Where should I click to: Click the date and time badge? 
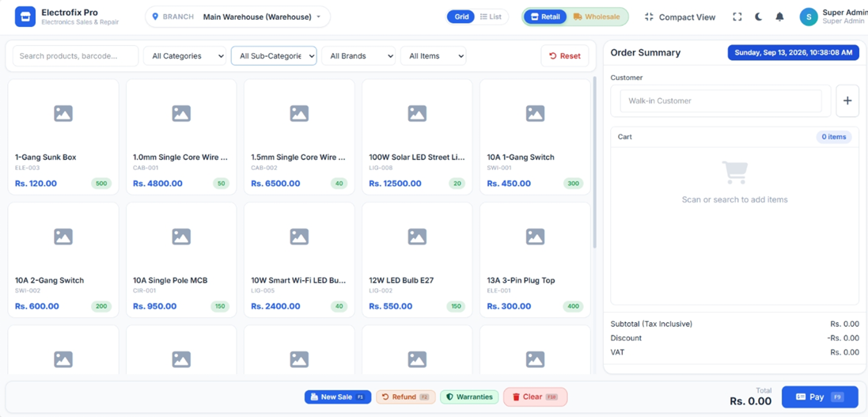click(794, 52)
